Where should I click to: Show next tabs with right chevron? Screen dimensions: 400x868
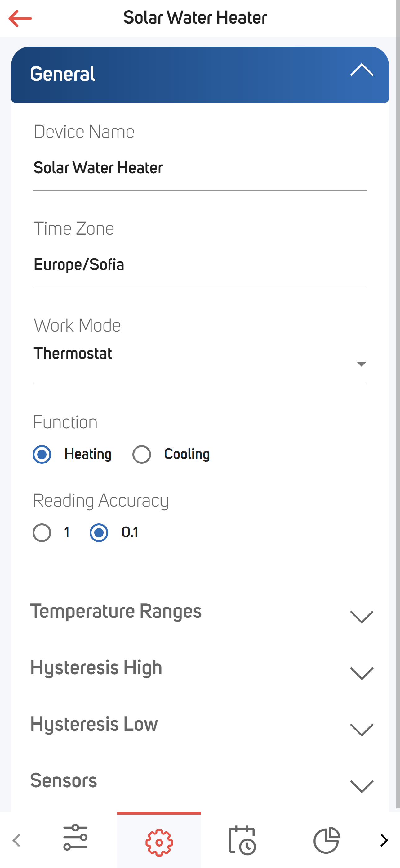[384, 840]
